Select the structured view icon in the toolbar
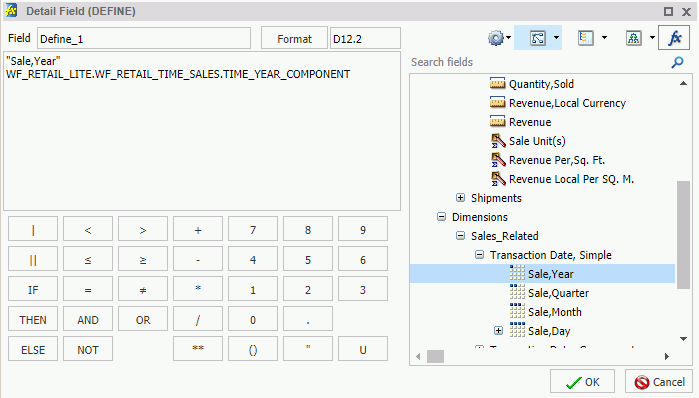The height and width of the screenshot is (398, 699). pyautogui.click(x=538, y=38)
